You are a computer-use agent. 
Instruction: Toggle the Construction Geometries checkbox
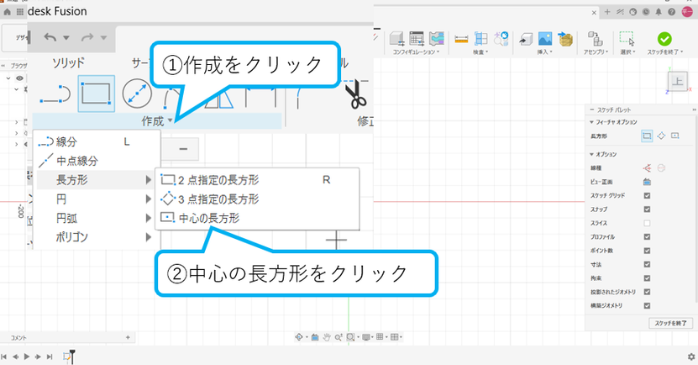tap(647, 306)
